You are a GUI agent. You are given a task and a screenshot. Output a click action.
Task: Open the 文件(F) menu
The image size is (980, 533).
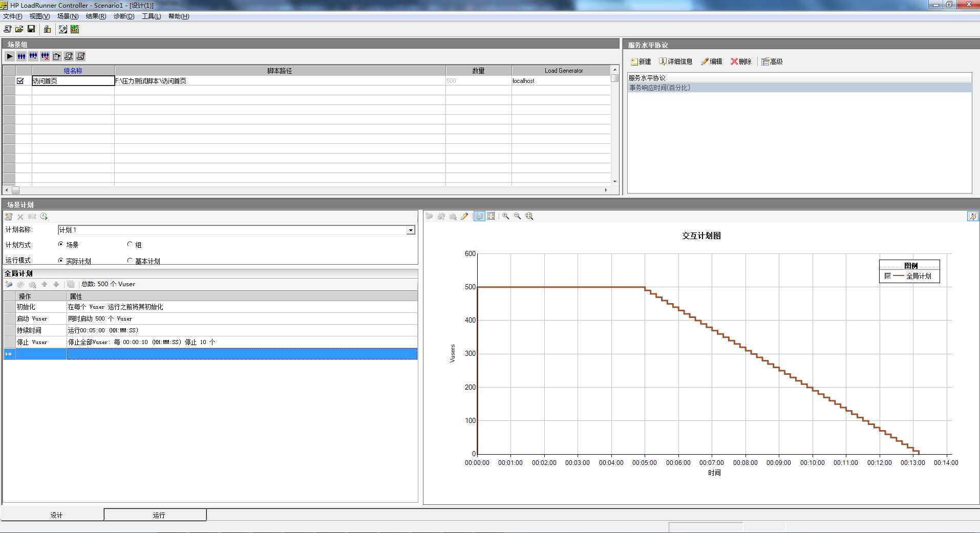pyautogui.click(x=13, y=16)
